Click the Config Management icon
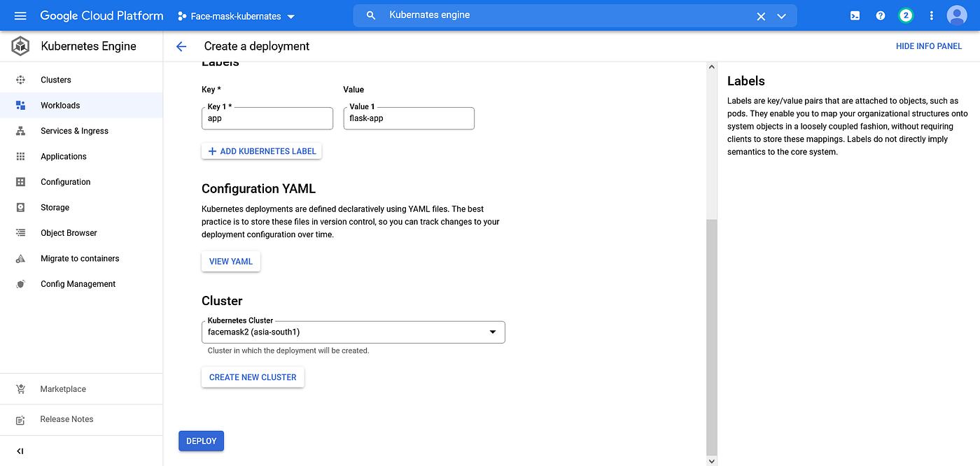This screenshot has width=980, height=466. tap(20, 284)
